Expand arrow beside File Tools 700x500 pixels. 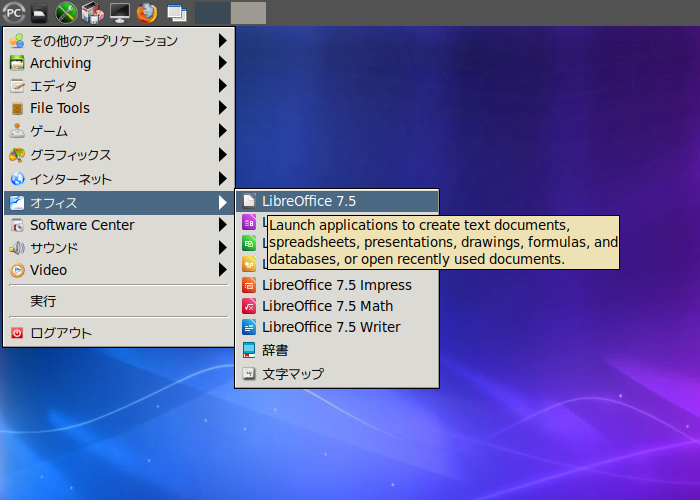pyautogui.click(x=222, y=108)
